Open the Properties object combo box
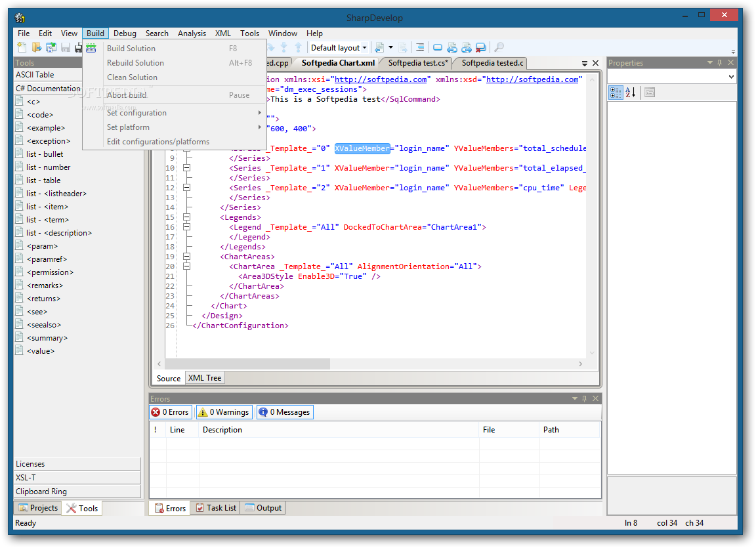The width and height of the screenshot is (756, 548). point(671,77)
